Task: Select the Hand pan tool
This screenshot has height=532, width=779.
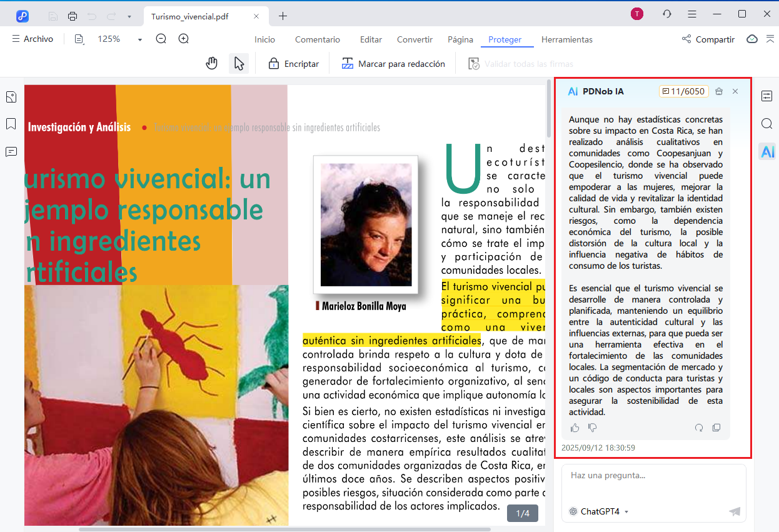Action: pyautogui.click(x=212, y=64)
